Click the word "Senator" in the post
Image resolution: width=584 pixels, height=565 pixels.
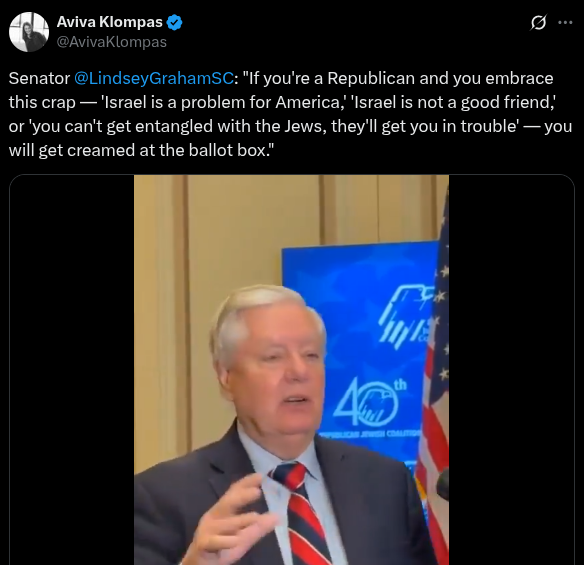[39, 78]
